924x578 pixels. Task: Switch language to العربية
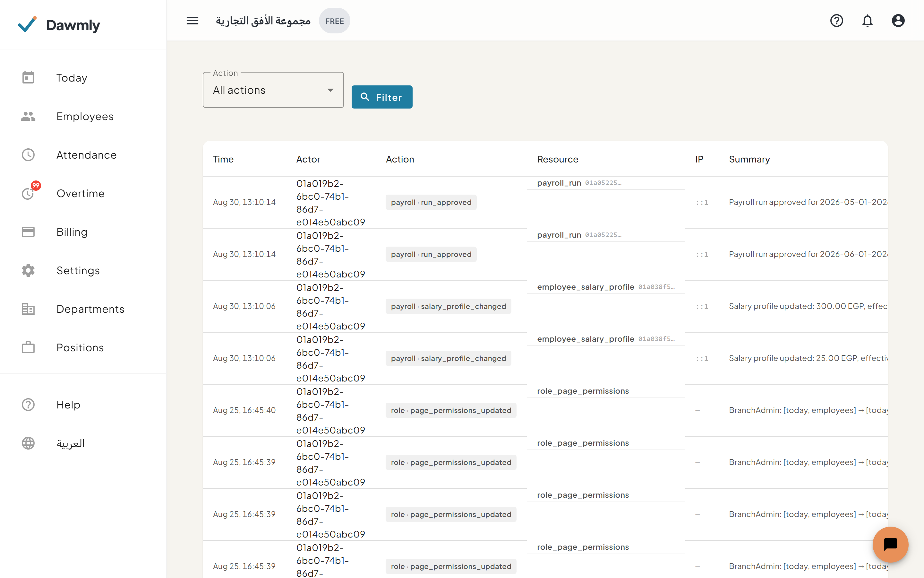point(71,443)
